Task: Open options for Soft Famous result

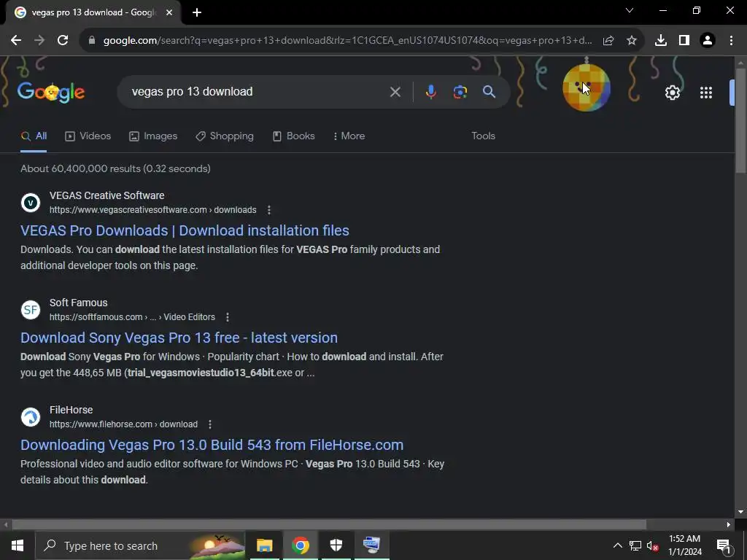Action: coord(228,317)
